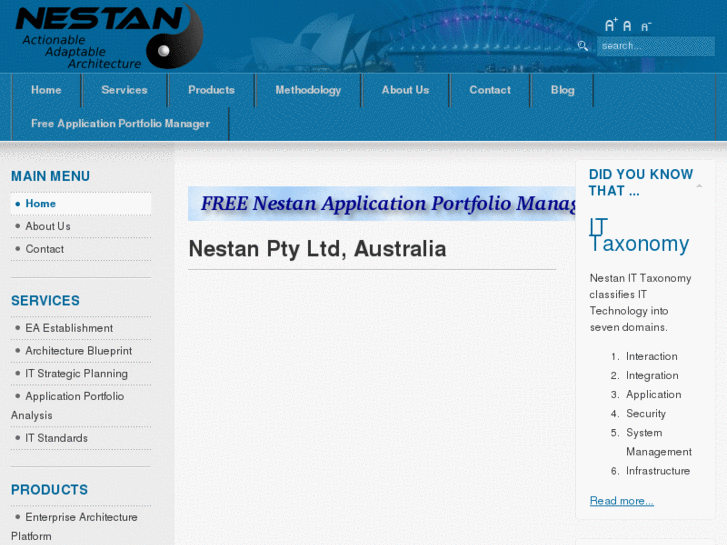727x545 pixels.
Task: Open IT Strategic Planning service link
Action: pos(81,373)
